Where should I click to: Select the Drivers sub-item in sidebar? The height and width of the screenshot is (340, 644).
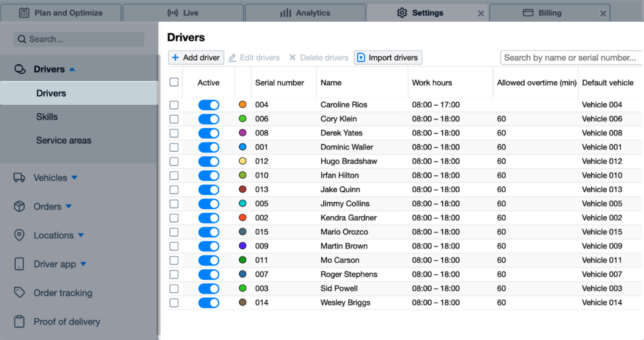tap(79, 93)
